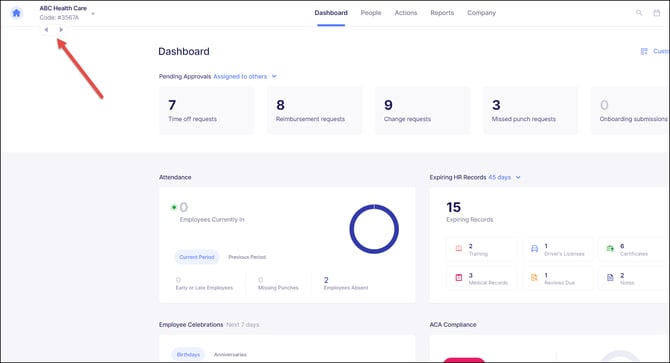This screenshot has width=670, height=363.
Task: Click the ACA Compliance heading
Action: 453,325
